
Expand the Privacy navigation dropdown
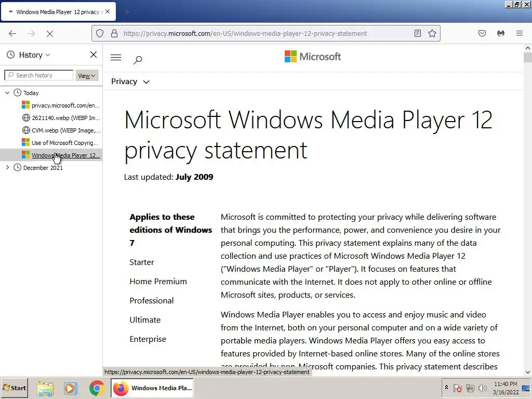[130, 82]
